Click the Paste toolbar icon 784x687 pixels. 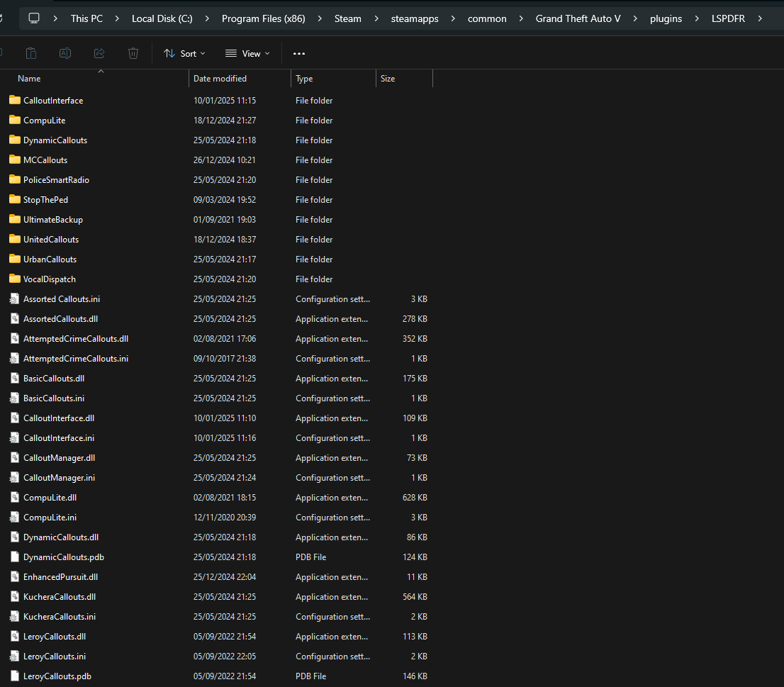31,53
